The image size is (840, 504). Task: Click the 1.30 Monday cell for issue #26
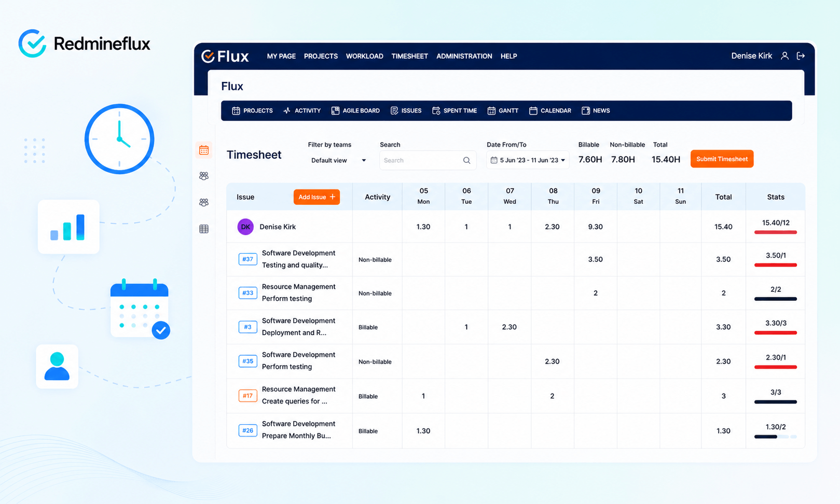click(423, 431)
